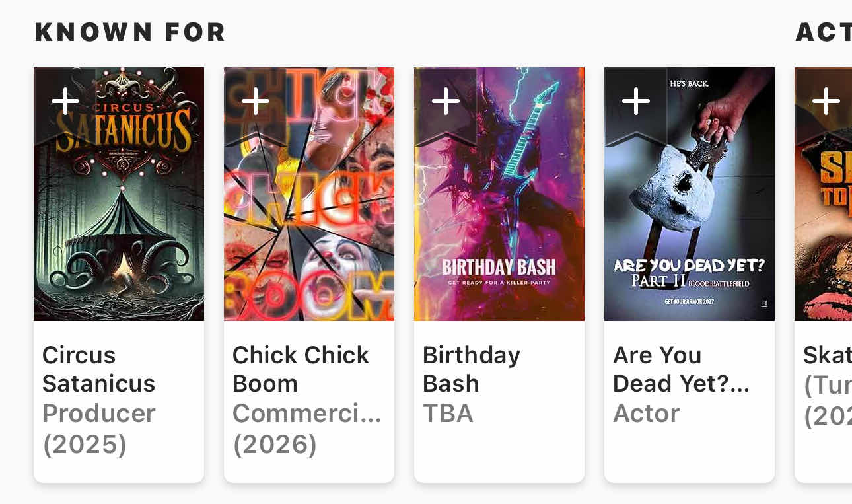
Task: Open the partially visible fifth movie poster
Action: pos(826,218)
